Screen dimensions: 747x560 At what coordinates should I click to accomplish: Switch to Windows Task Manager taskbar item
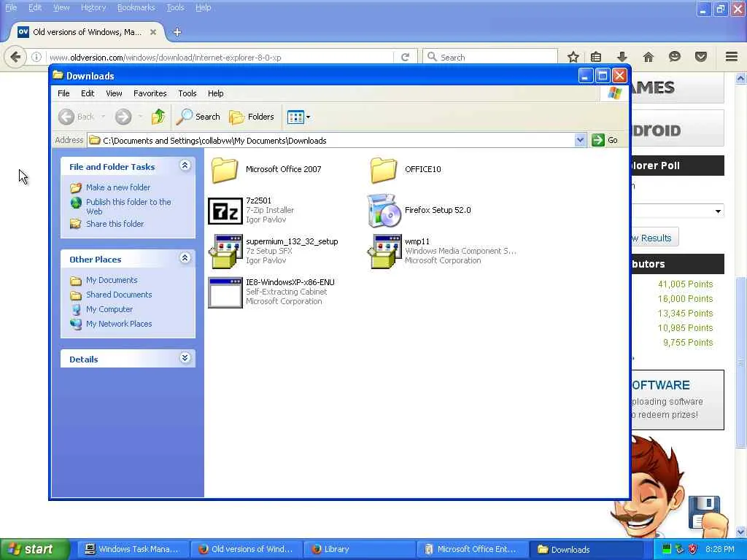133,550
